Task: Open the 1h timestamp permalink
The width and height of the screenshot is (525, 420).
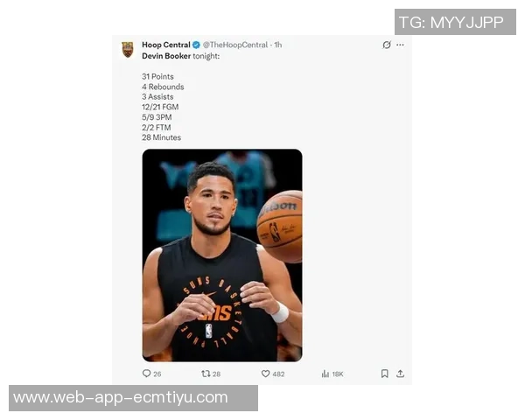Action: pyautogui.click(x=278, y=45)
